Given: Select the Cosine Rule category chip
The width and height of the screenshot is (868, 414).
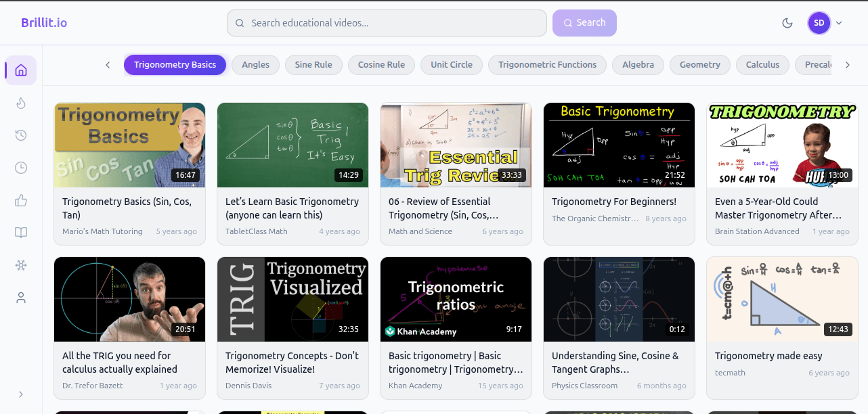Looking at the screenshot, I should [381, 65].
